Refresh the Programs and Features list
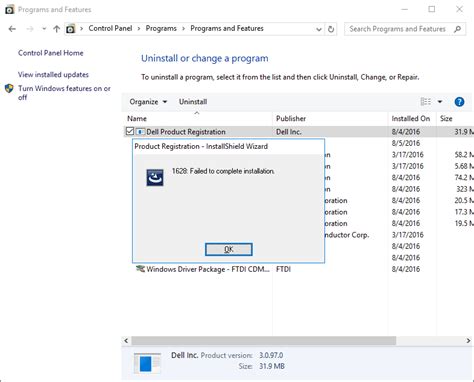The height and width of the screenshot is (382, 474). click(331, 29)
